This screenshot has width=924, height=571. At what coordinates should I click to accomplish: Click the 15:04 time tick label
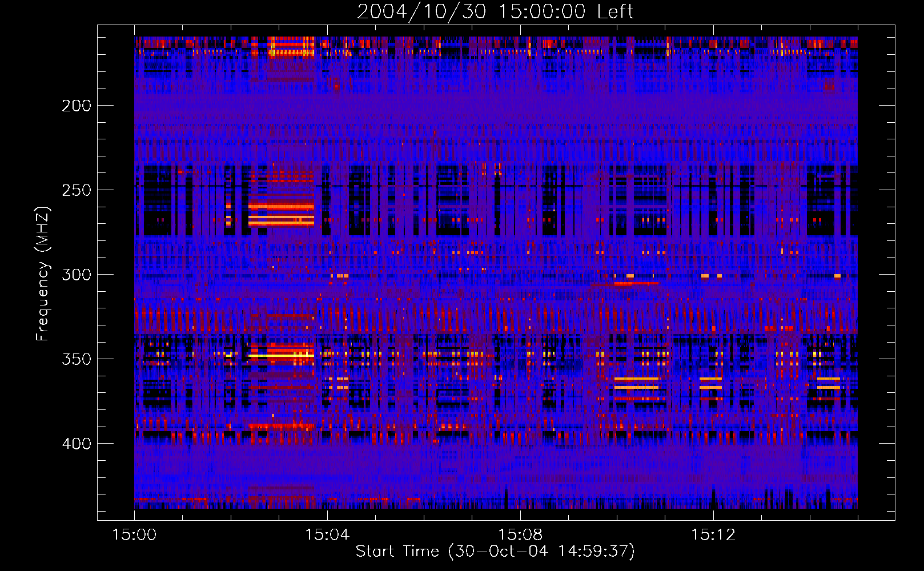click(x=327, y=535)
